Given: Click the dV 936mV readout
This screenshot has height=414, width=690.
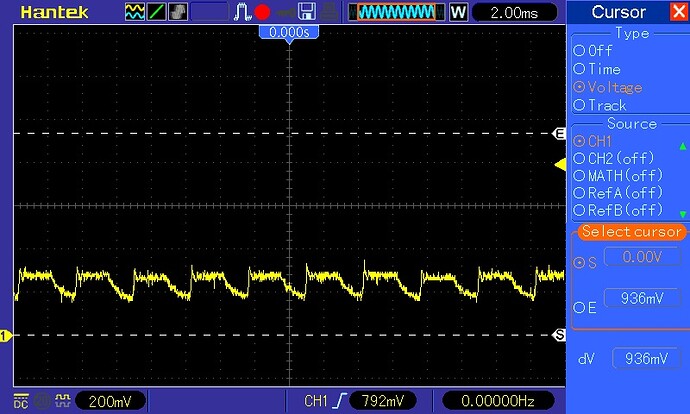Looking at the screenshot, I should click(646, 359).
